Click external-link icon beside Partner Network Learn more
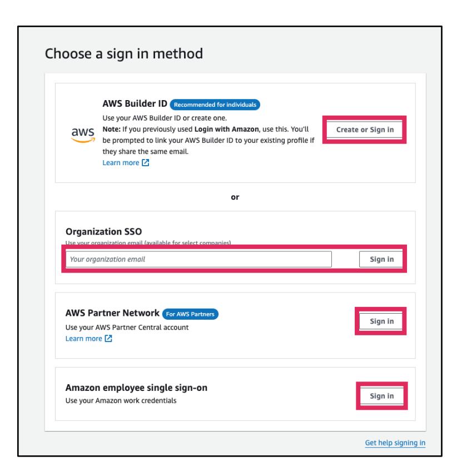Viewport: 462px width, 476px height. 108,338
